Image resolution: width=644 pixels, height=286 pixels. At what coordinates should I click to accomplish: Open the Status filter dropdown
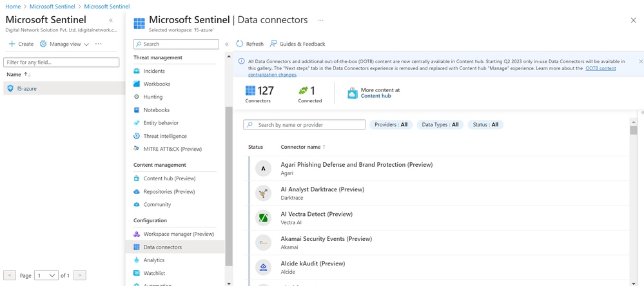pos(485,124)
